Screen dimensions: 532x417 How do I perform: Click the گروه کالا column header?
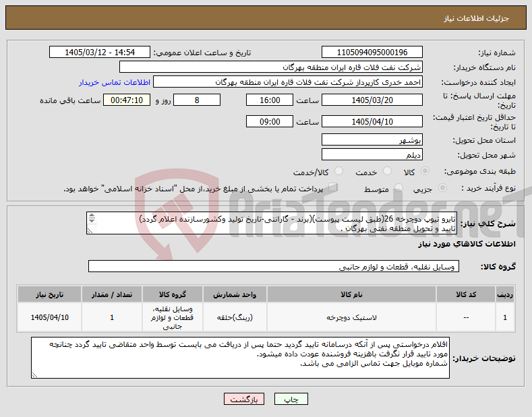(173, 294)
